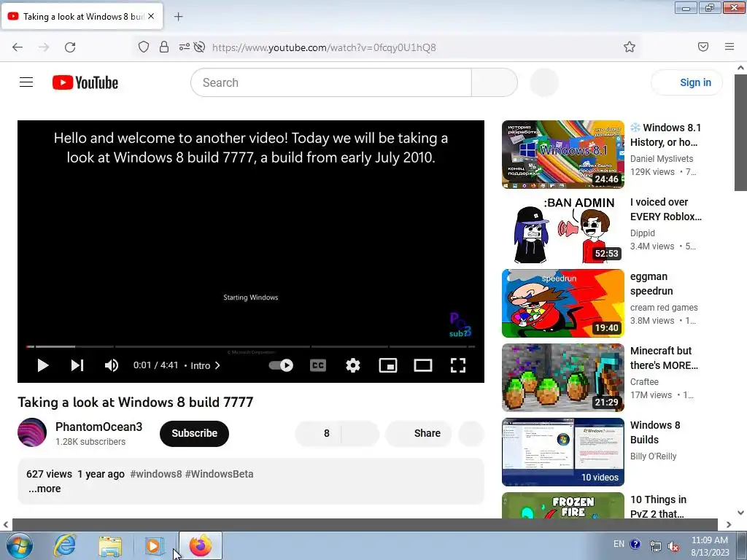Toggle the autoplay switch
The image size is (747, 560).
point(281,365)
